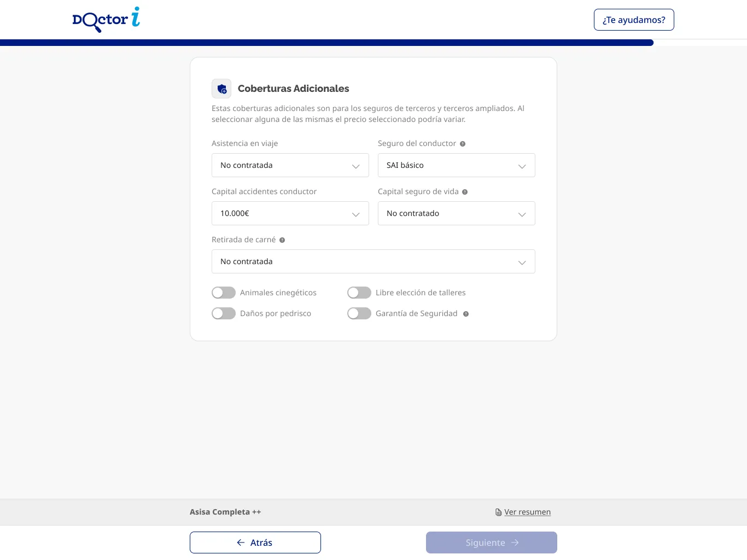Click the blue progress bar
Image resolution: width=747 pixels, height=560 pixels.
tap(326, 43)
